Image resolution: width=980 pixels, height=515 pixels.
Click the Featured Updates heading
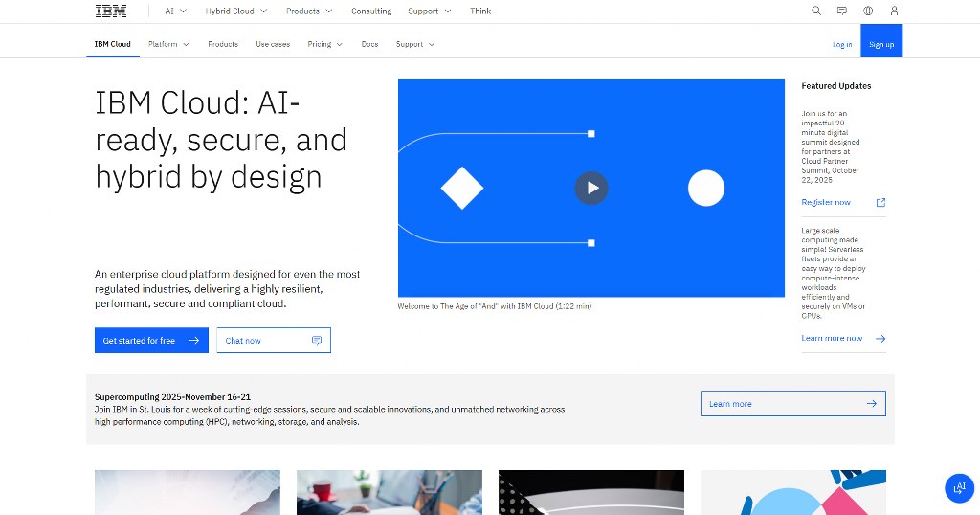(836, 86)
